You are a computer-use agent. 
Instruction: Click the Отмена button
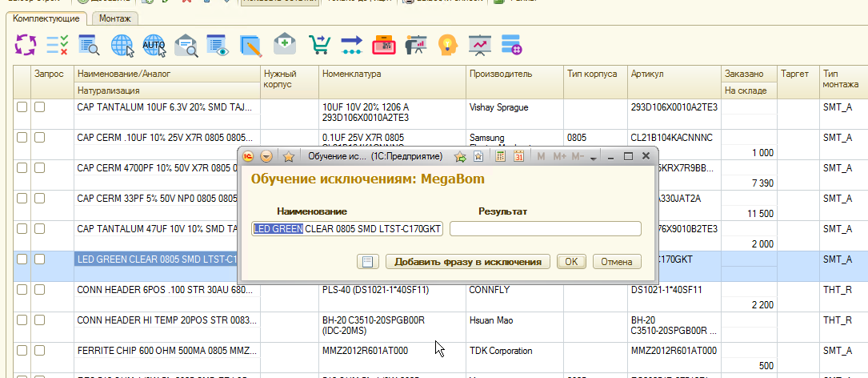[616, 262]
